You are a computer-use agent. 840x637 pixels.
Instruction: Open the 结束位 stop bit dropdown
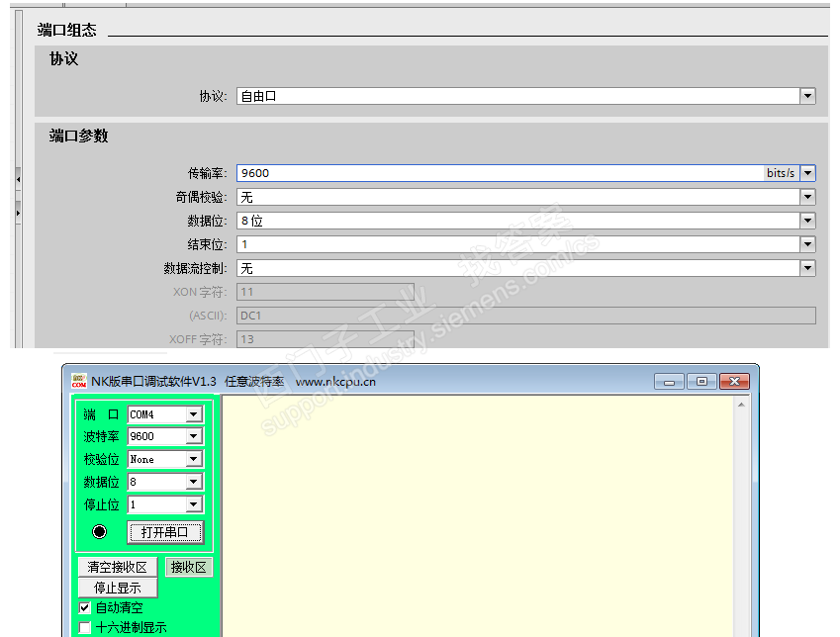807,244
